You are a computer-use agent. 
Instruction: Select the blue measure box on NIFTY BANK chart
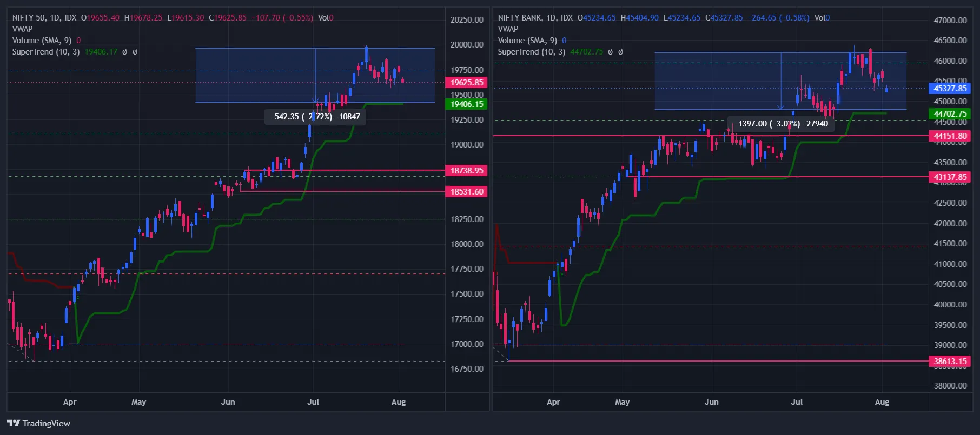click(x=781, y=81)
